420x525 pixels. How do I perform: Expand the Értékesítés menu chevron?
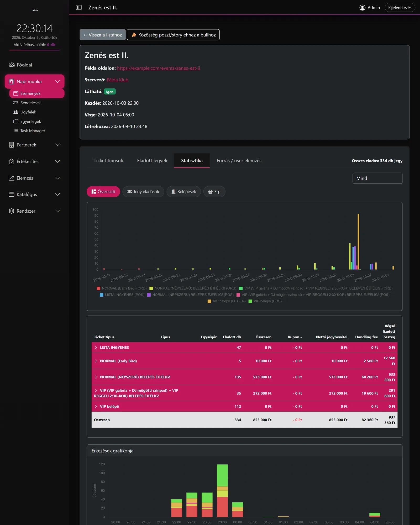57,161
